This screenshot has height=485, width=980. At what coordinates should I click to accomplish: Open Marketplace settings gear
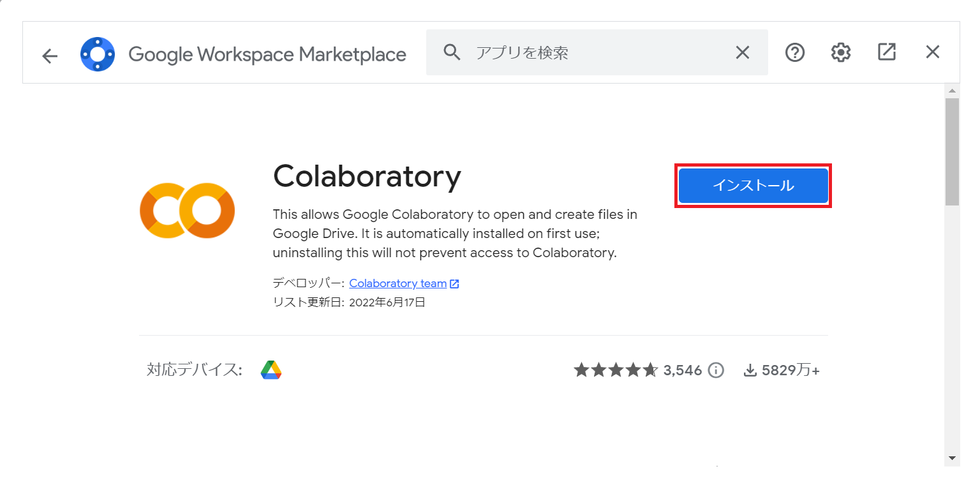pyautogui.click(x=840, y=52)
